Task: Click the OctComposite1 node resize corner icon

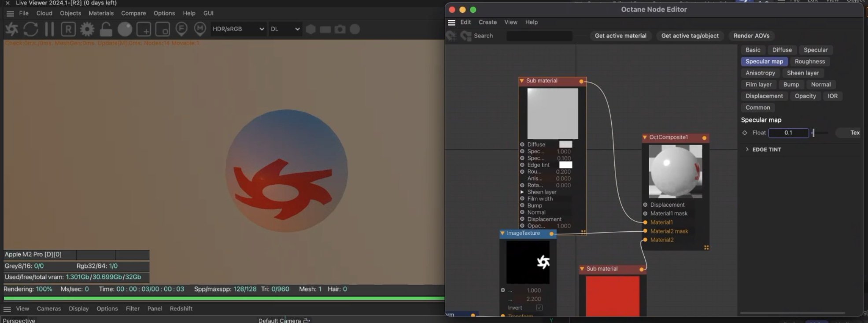Action: click(706, 248)
